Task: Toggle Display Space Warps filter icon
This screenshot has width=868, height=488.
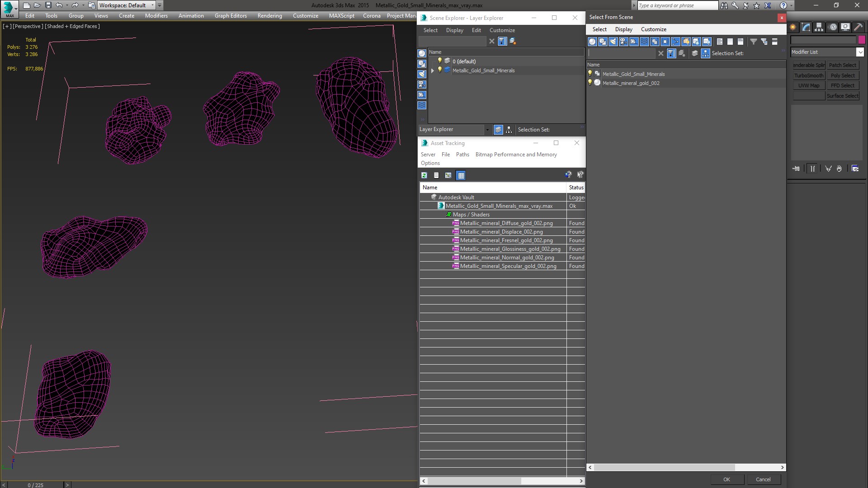Action: [x=644, y=42]
